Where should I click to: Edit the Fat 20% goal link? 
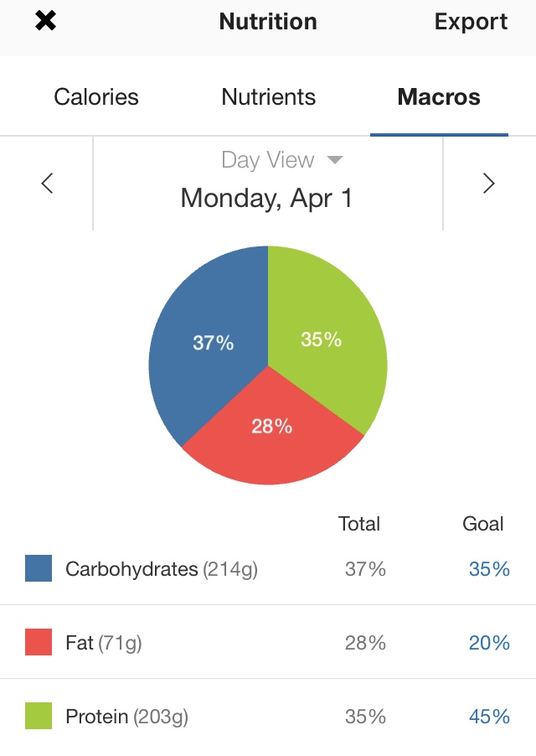tap(489, 643)
